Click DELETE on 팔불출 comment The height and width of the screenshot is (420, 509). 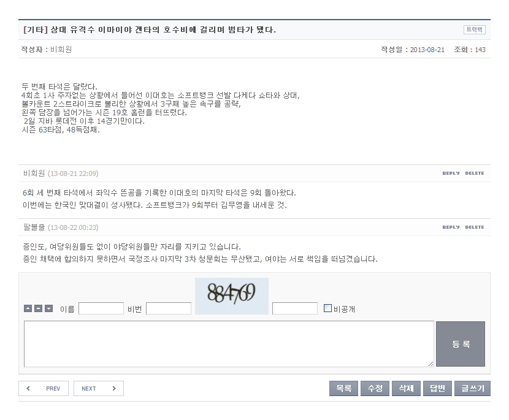click(475, 227)
